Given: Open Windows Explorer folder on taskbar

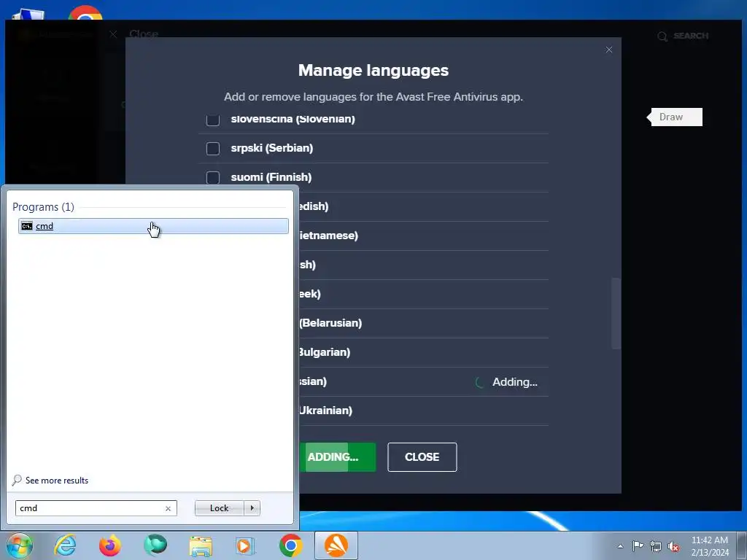Looking at the screenshot, I should click(201, 545).
